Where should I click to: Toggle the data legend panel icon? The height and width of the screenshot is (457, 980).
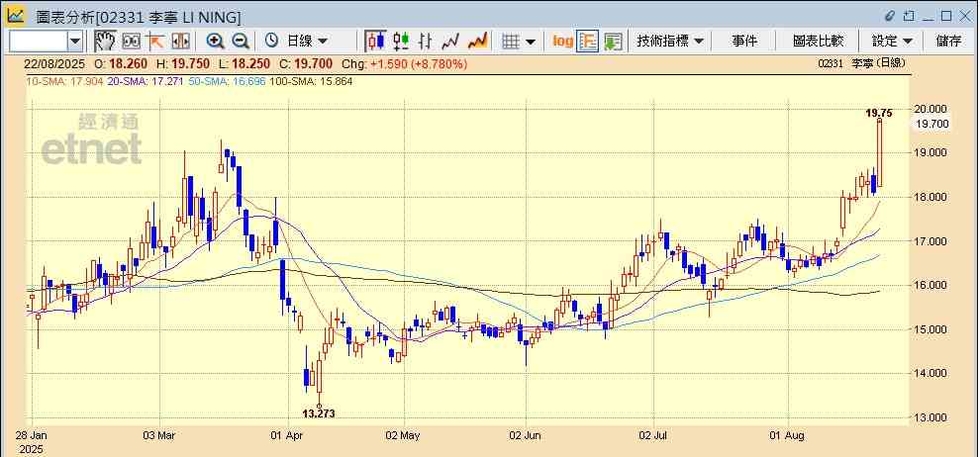pyautogui.click(x=587, y=42)
